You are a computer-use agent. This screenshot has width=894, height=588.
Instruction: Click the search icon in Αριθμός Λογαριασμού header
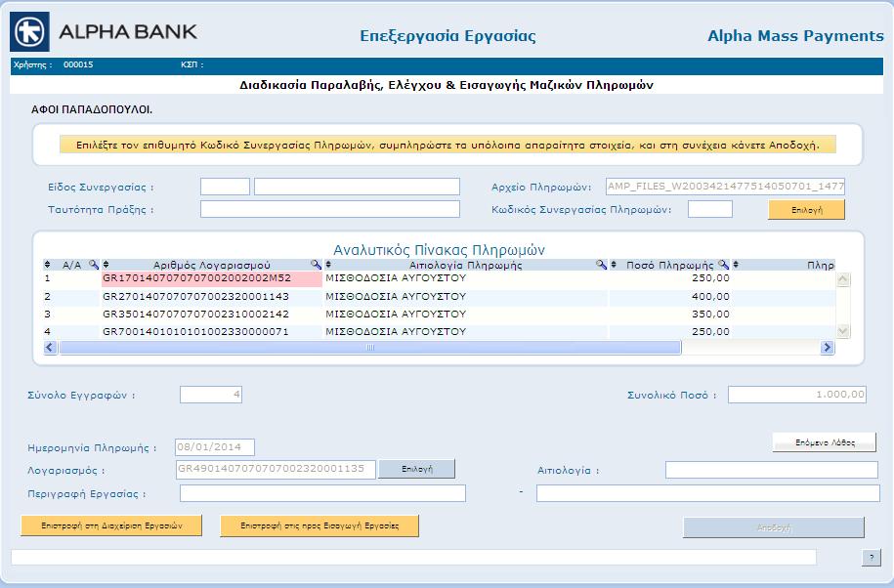(x=316, y=265)
